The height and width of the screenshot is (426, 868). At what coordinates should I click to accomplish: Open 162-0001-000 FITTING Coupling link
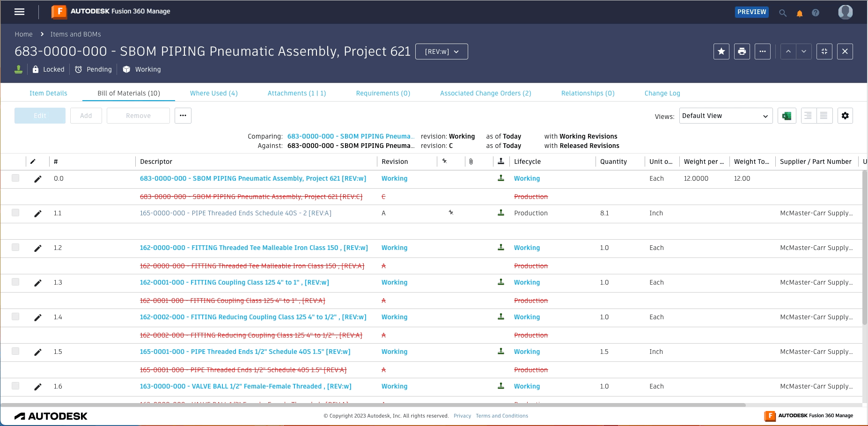coord(234,282)
